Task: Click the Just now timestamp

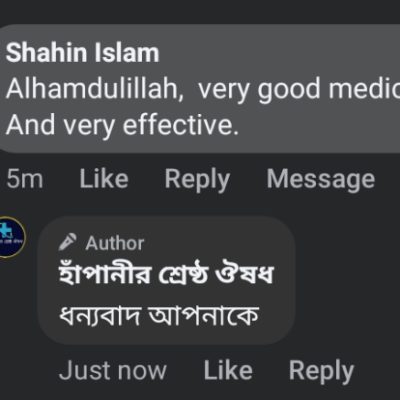Action: [x=113, y=370]
